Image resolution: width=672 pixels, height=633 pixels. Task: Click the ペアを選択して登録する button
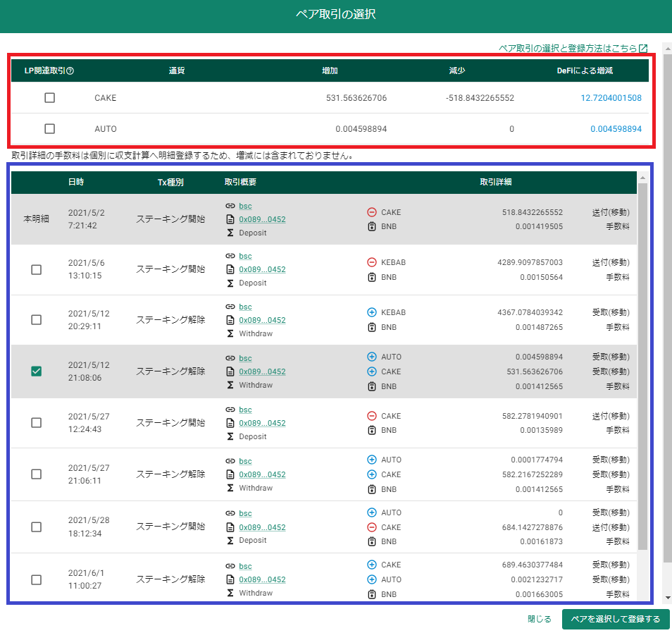[616, 619]
